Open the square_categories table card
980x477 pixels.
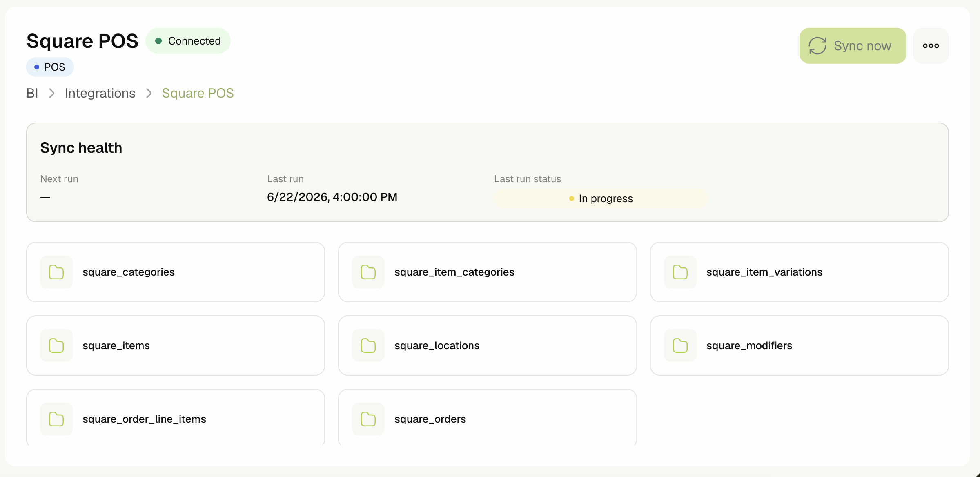[x=176, y=272]
